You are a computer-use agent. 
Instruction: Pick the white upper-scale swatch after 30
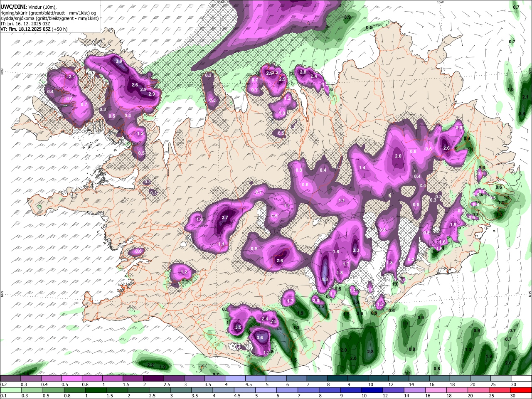521,379
